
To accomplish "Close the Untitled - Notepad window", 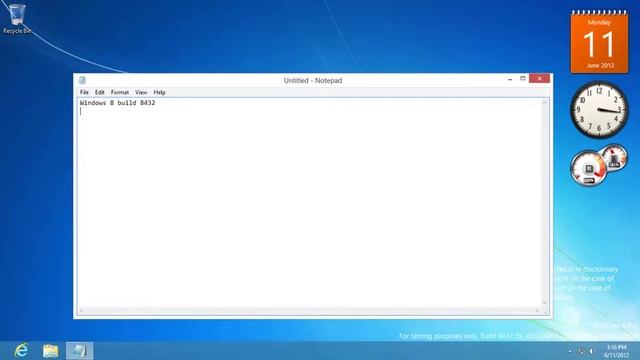I will (540, 78).
